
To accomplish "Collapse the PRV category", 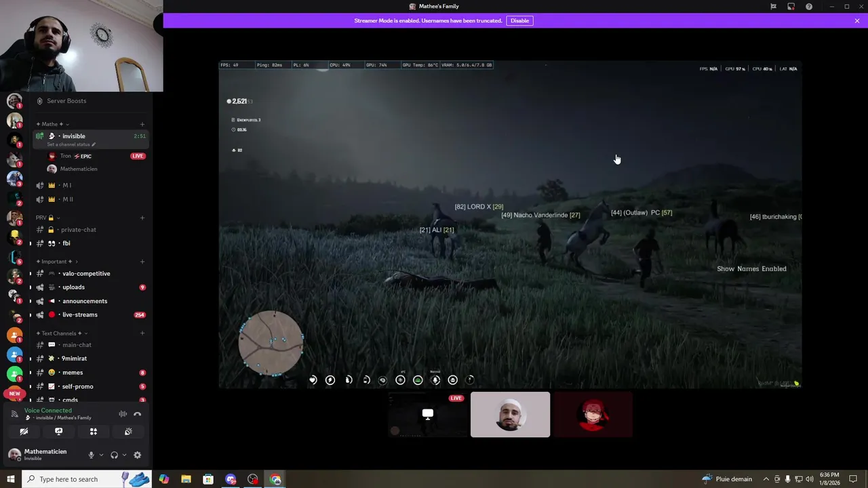I will pos(47,218).
